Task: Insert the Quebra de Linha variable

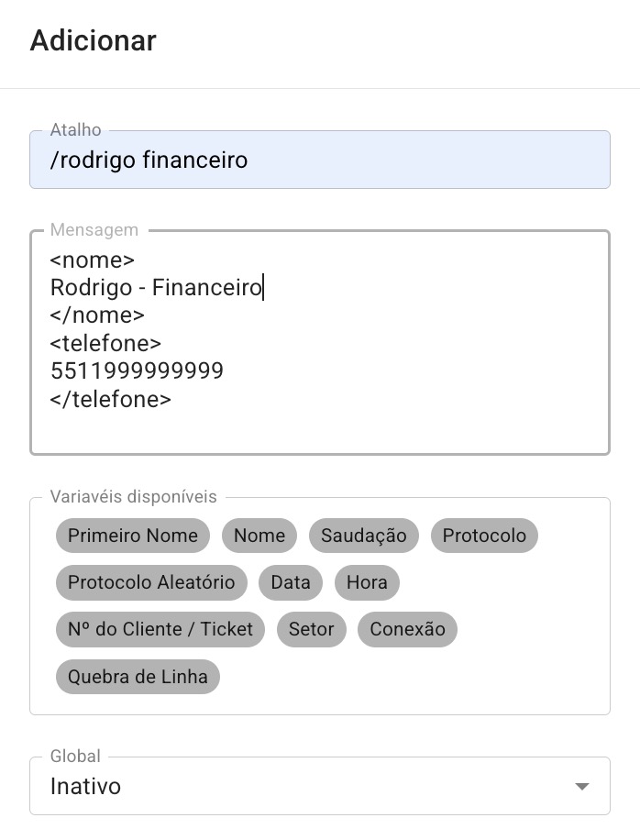Action: [138, 677]
